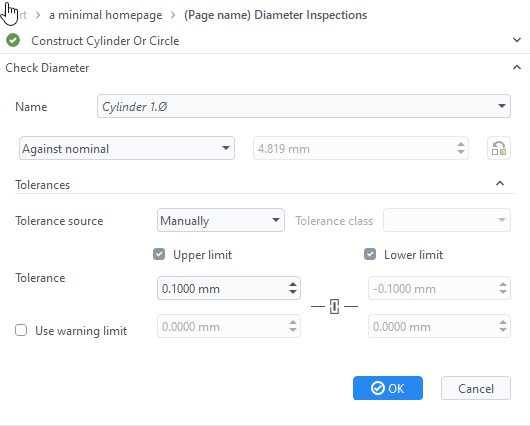Viewport: 530px width, 426px height.
Task: Increase upper tolerance with up arrow
Action: (293, 285)
